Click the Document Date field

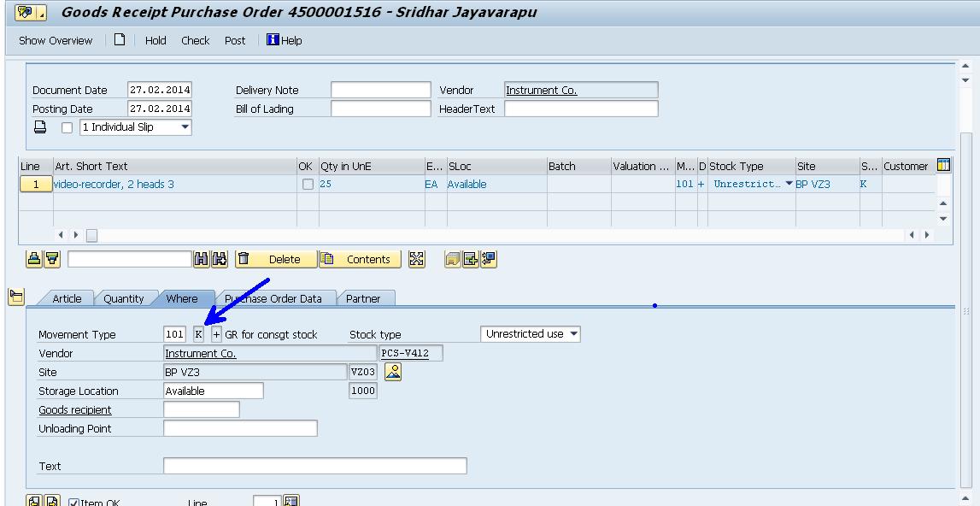click(x=160, y=90)
